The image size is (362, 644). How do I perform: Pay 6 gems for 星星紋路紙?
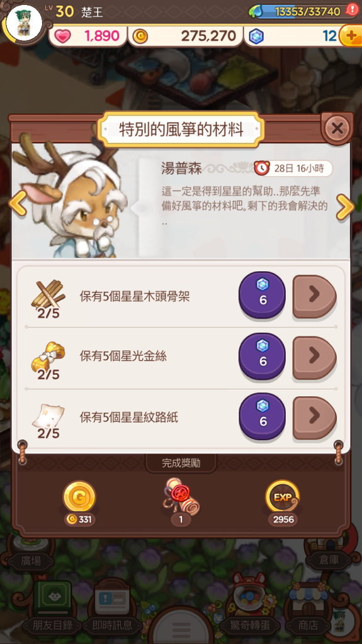click(263, 416)
